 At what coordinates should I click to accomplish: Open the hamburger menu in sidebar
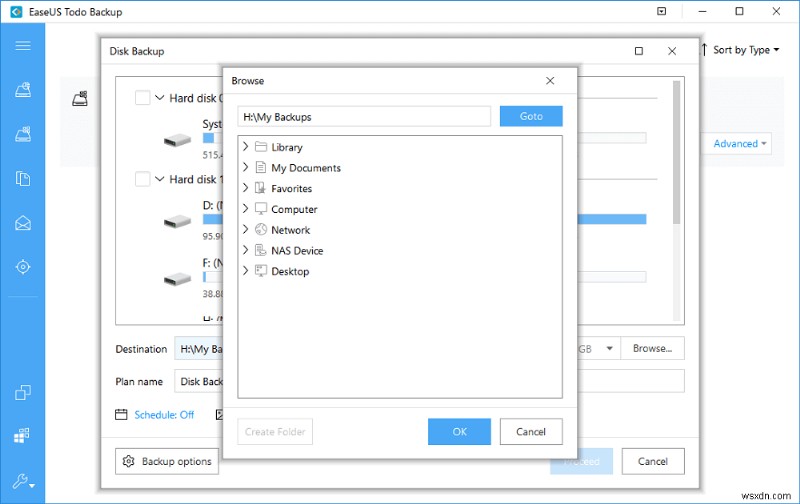pyautogui.click(x=22, y=46)
